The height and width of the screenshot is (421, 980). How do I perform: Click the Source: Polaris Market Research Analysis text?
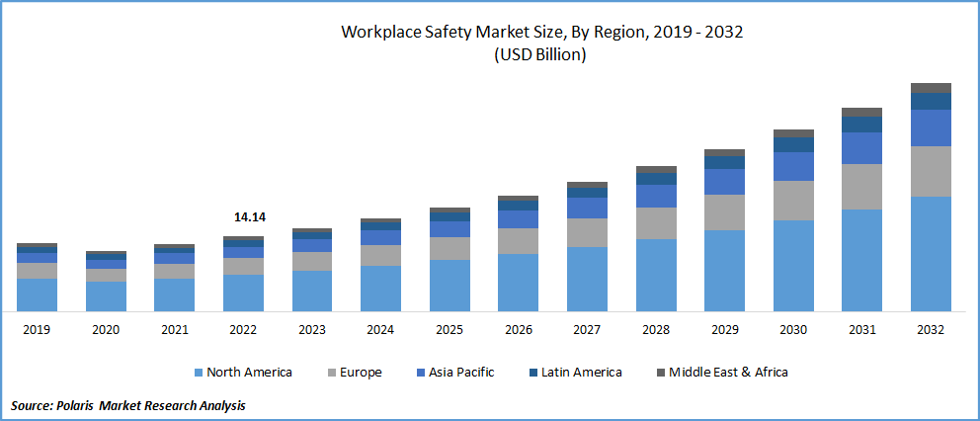(128, 405)
